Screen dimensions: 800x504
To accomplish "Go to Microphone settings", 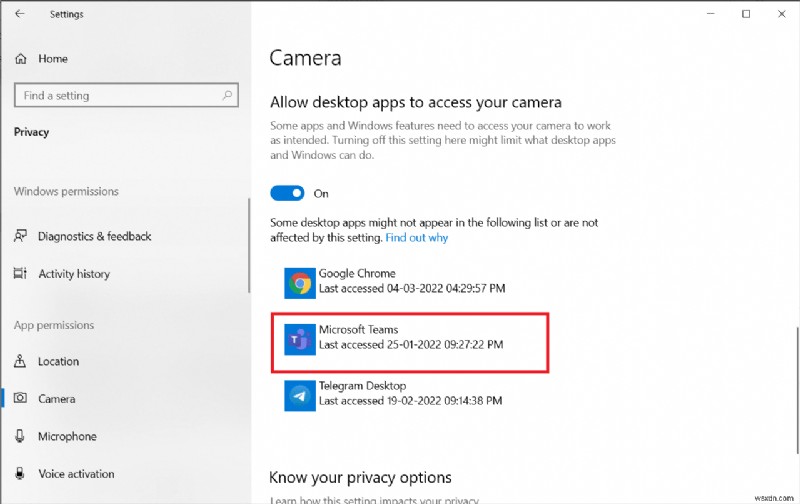I will click(67, 436).
